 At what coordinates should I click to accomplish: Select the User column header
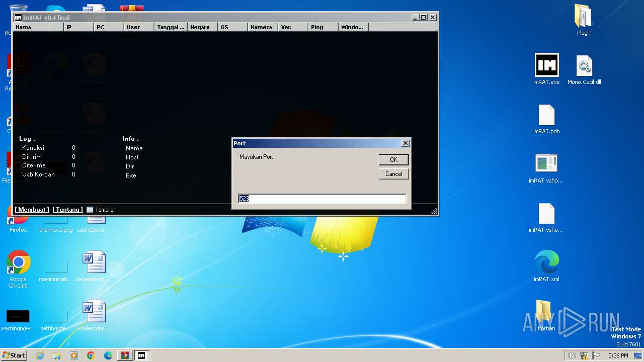point(139,27)
